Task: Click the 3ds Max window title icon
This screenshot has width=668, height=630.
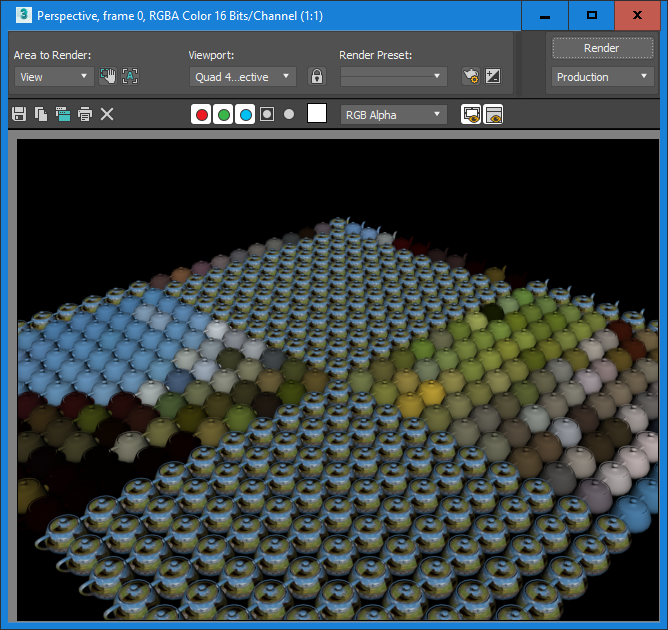Action: 23,15
